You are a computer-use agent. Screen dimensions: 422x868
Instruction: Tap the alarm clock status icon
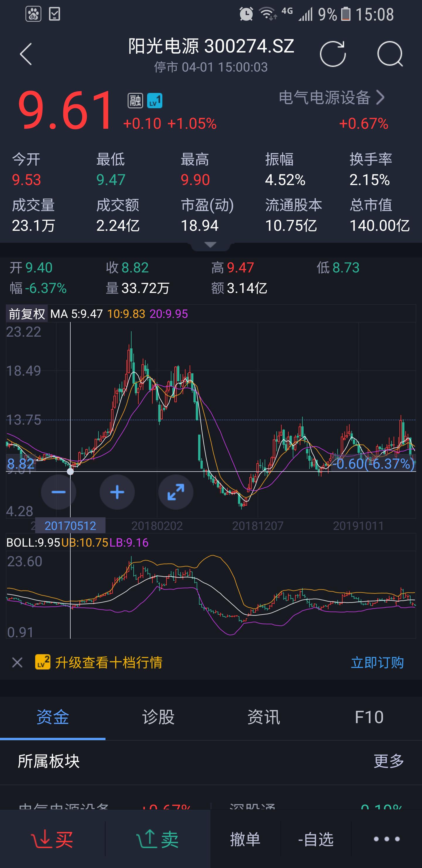pos(246,14)
